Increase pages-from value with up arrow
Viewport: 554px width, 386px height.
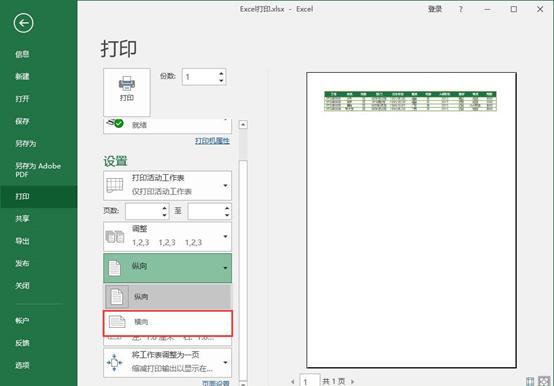tap(165, 208)
